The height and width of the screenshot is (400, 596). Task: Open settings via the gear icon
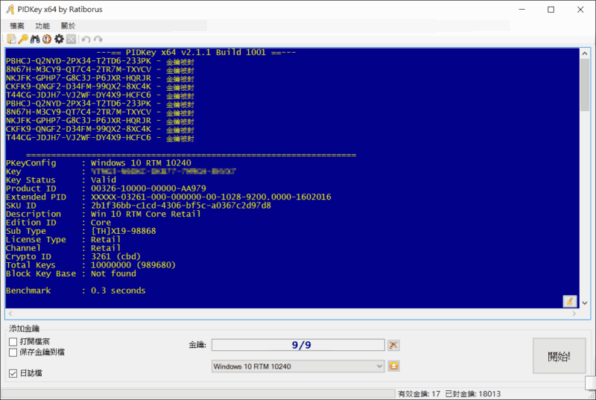point(59,39)
